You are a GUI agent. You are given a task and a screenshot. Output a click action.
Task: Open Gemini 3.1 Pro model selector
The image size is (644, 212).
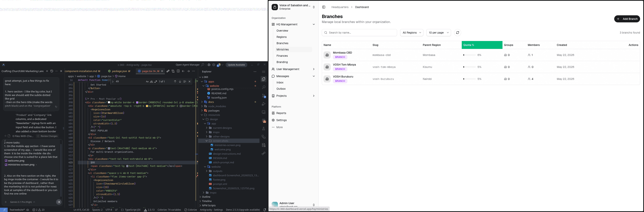[x=23, y=202]
